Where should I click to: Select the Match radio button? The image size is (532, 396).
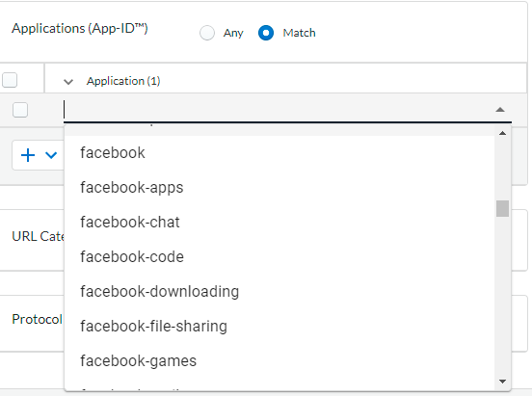(x=266, y=33)
